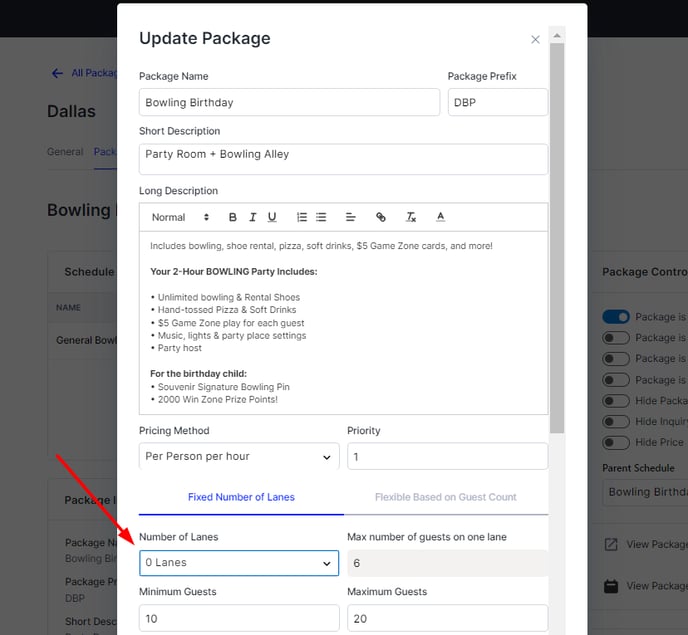The image size is (688, 635).
Task: Click the View Package external link icon
Action: 611,545
